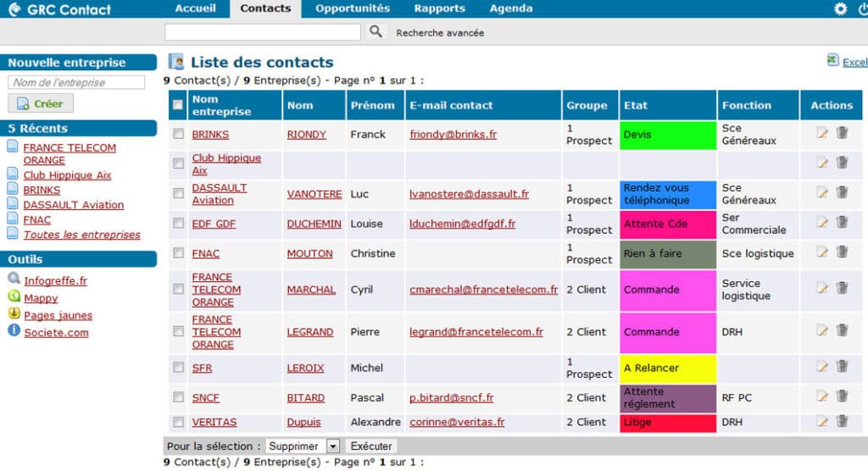The height and width of the screenshot is (471, 868).
Task: Check the SNCF row checkbox
Action: [x=178, y=397]
